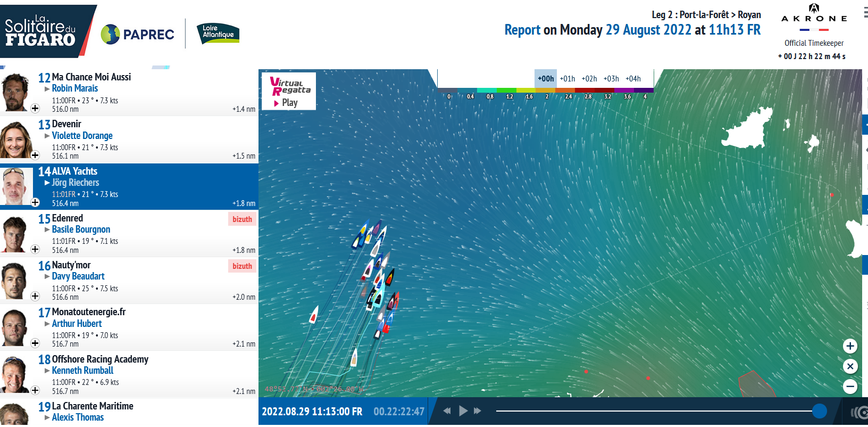The image size is (868, 427).
Task: Expand Arthur Hubert entry arrow
Action: click(x=47, y=324)
